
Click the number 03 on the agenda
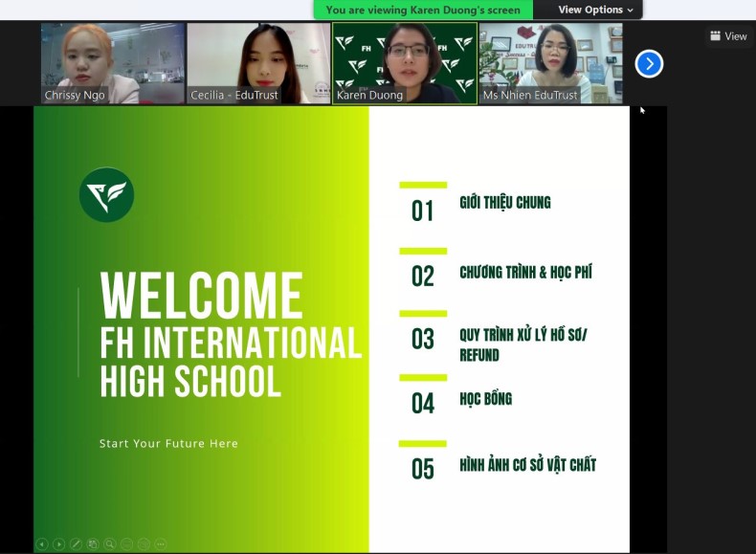point(422,339)
